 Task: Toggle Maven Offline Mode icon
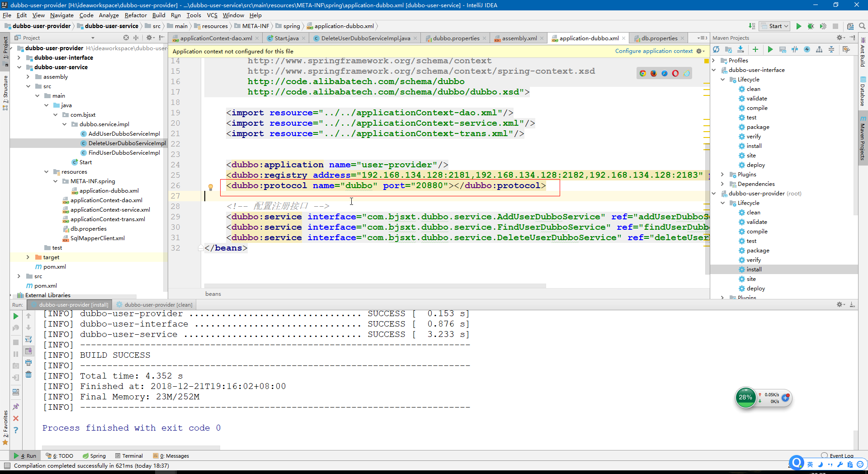pos(795,49)
